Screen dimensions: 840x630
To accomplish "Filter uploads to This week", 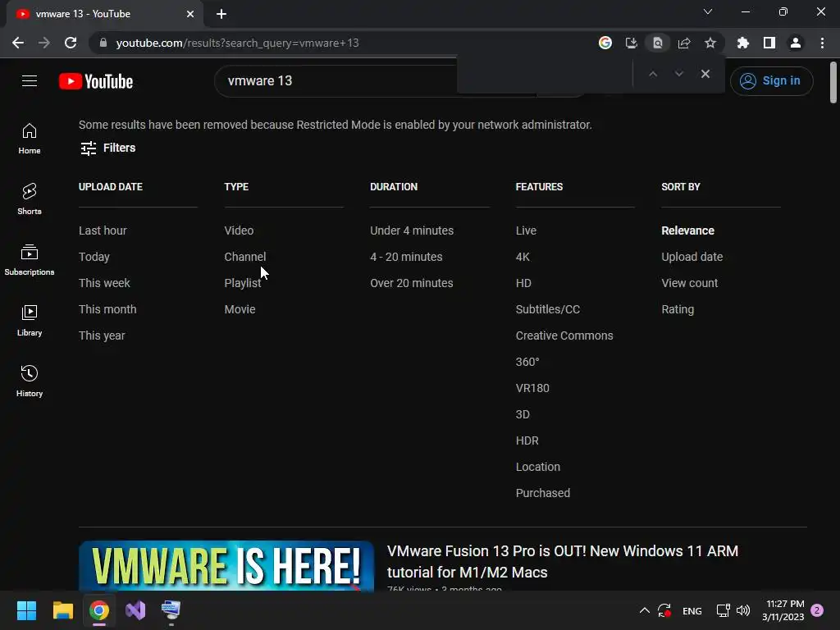I will pyautogui.click(x=104, y=283).
